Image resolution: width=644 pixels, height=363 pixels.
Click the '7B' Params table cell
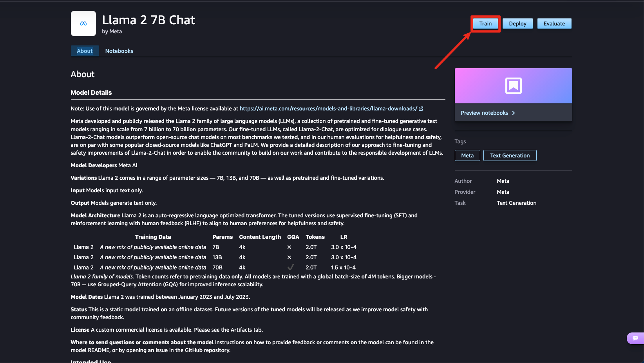click(x=216, y=247)
